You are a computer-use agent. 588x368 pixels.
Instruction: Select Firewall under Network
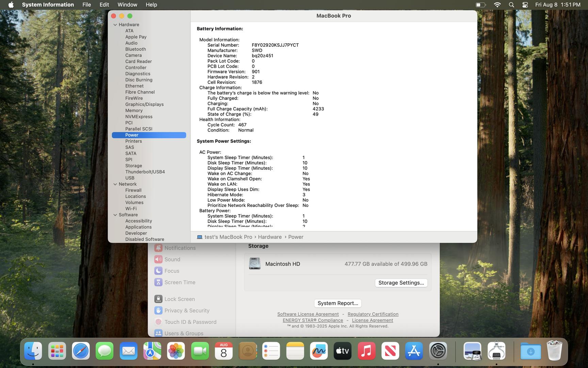click(x=133, y=190)
